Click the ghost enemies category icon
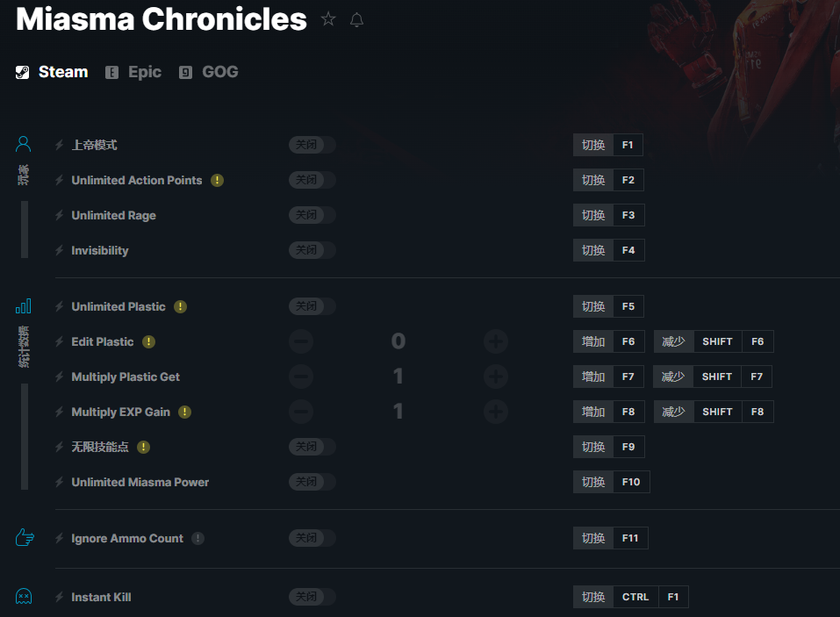The height and width of the screenshot is (617, 840). coord(24,597)
